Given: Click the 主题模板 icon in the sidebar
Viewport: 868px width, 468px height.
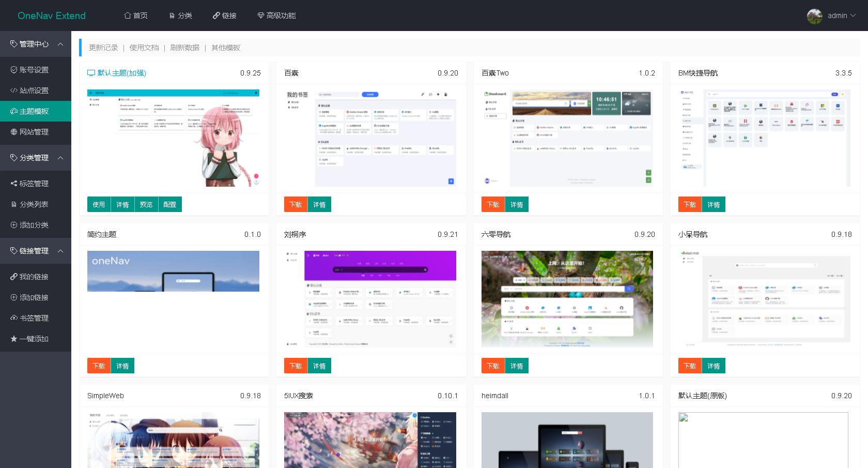Looking at the screenshot, I should (x=14, y=111).
